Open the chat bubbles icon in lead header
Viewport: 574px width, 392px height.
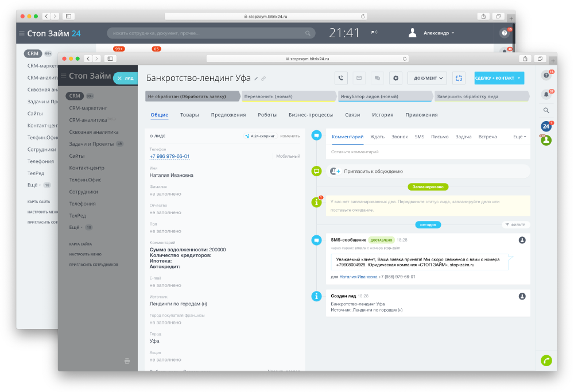(378, 78)
